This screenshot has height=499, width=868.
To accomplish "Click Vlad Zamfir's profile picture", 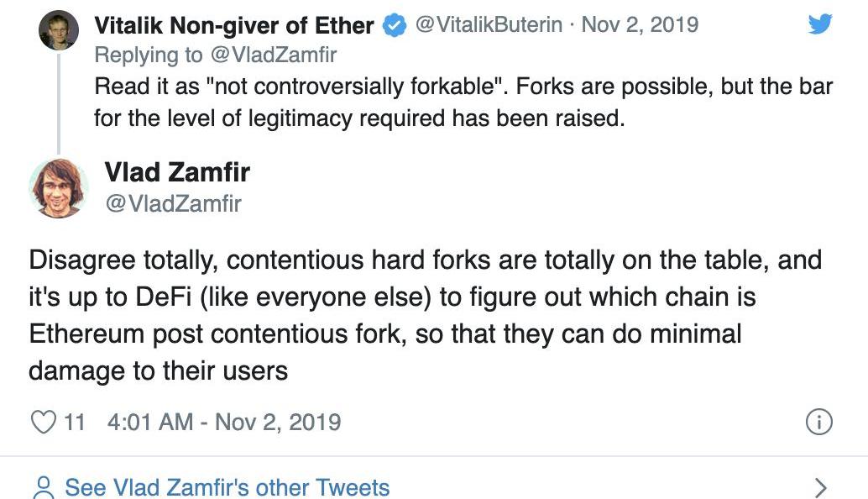I will click(x=59, y=188).
